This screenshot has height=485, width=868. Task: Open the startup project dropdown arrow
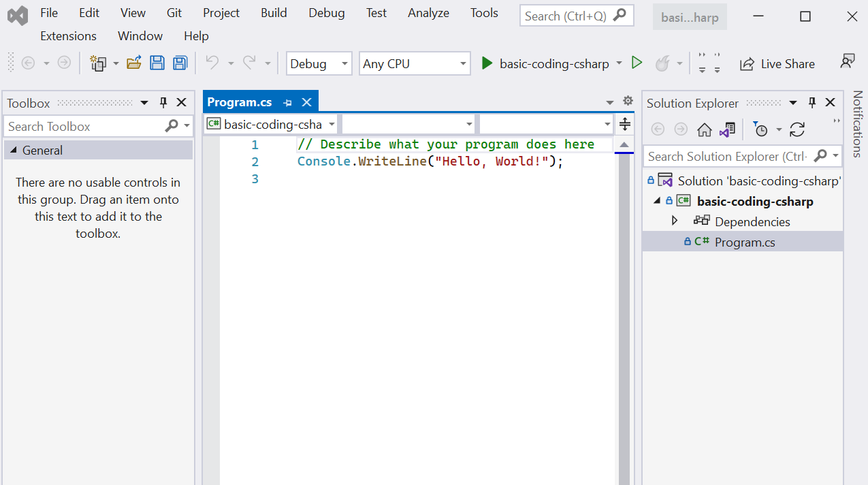click(619, 63)
